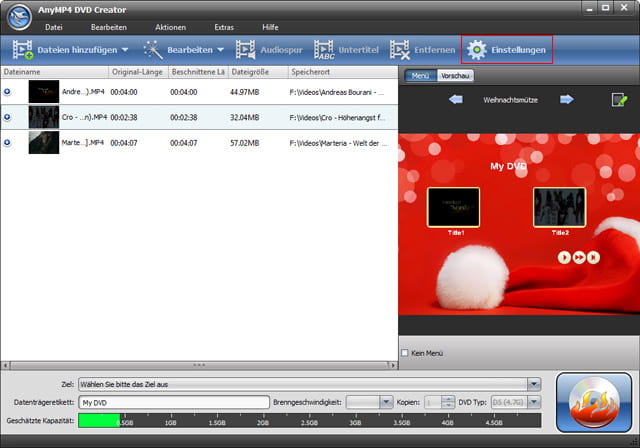
Task: Click the right scroll arrow of file list
Action: click(393, 365)
